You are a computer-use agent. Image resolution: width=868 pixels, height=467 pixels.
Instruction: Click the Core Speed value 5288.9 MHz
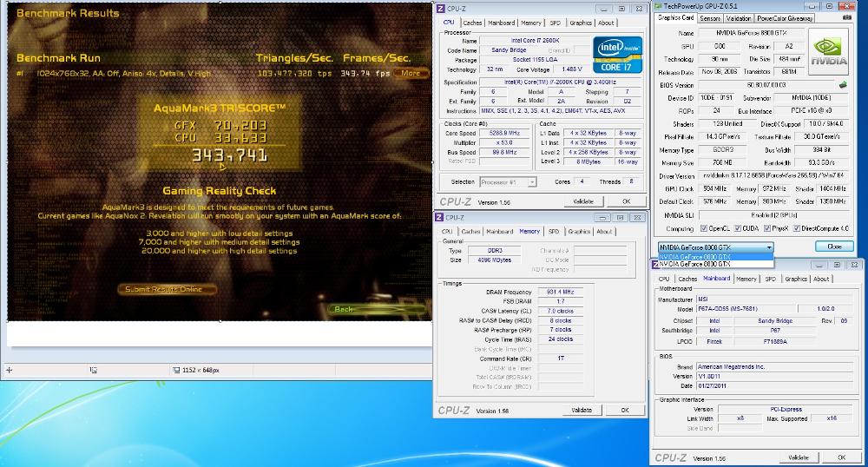click(x=504, y=134)
